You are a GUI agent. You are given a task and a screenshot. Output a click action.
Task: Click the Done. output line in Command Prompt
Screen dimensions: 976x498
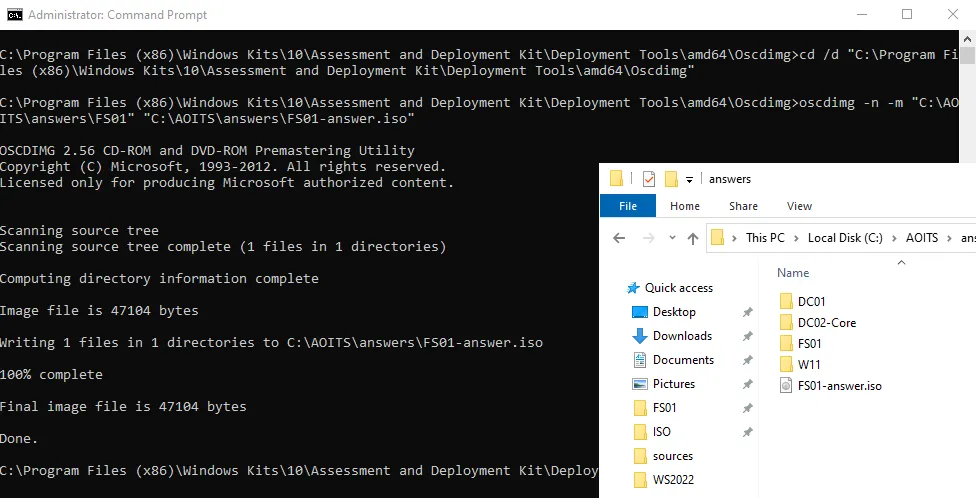[x=19, y=438]
